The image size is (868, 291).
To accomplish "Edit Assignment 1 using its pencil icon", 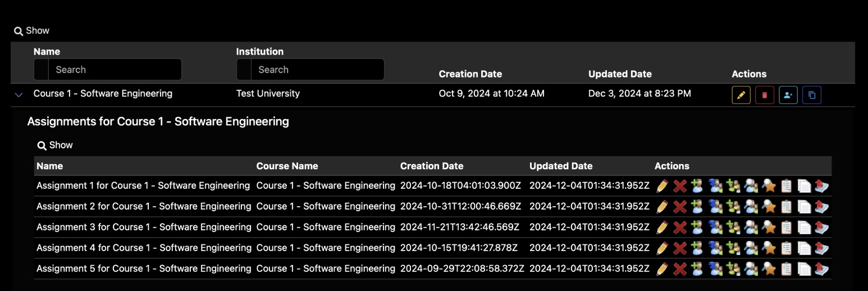I will click(x=662, y=186).
